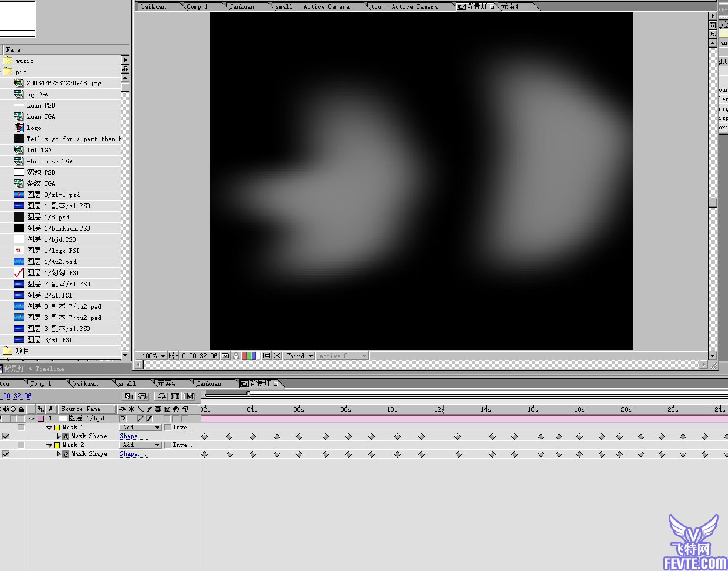728x571 pixels.
Task: Toggle the lock box for Mask 1
Action: [21, 428]
